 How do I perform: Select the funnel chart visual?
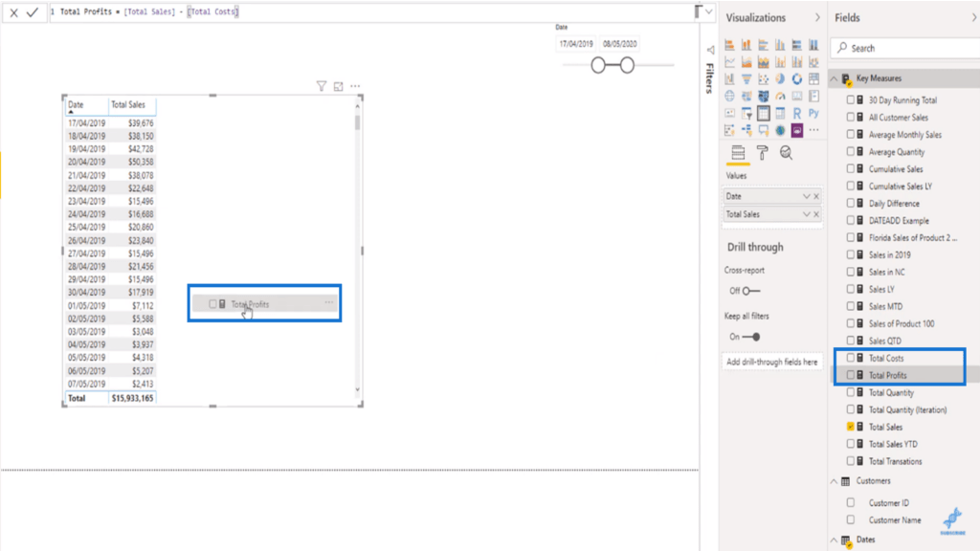pyautogui.click(x=746, y=78)
